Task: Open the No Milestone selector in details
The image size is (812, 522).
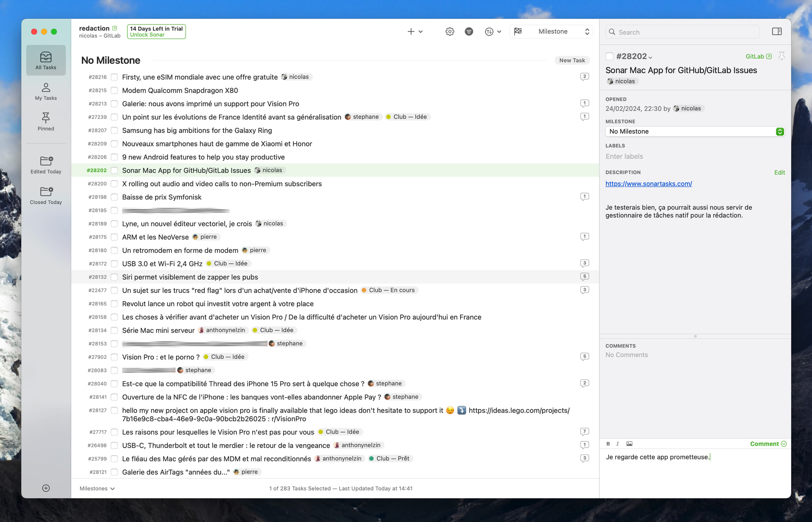Action: [695, 132]
